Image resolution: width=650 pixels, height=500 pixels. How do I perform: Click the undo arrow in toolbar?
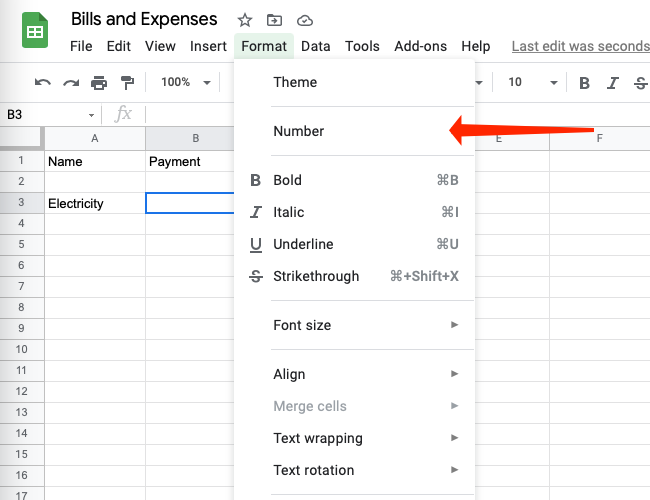[42, 83]
